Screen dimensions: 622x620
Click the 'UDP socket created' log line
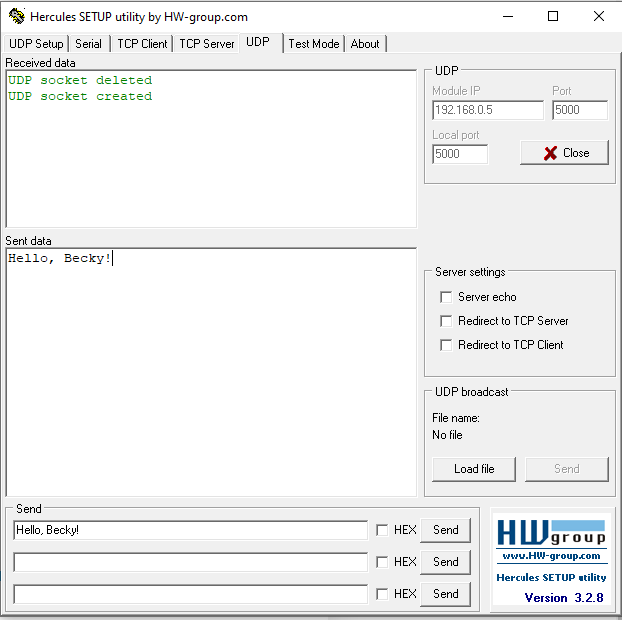pyautogui.click(x=80, y=96)
